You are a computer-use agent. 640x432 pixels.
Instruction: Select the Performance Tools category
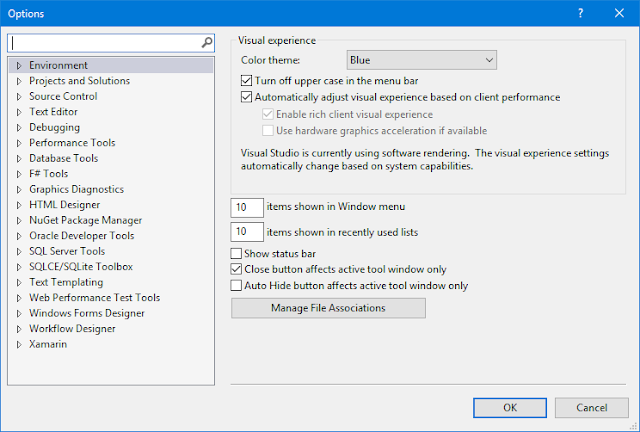tap(72, 143)
